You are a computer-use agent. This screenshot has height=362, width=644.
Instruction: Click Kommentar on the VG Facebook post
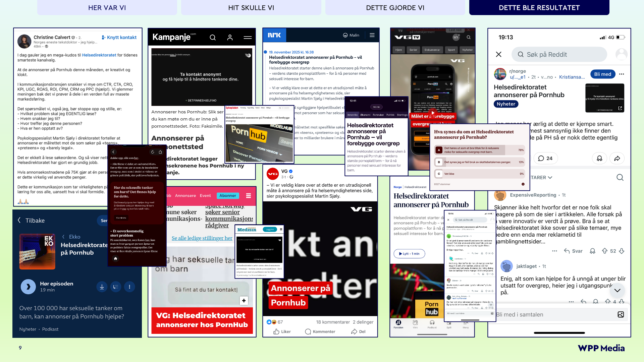click(x=320, y=331)
